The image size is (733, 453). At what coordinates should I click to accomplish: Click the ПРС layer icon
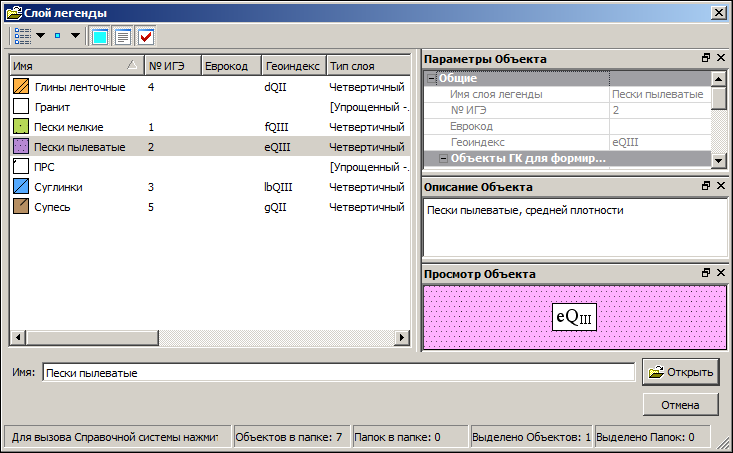21,166
